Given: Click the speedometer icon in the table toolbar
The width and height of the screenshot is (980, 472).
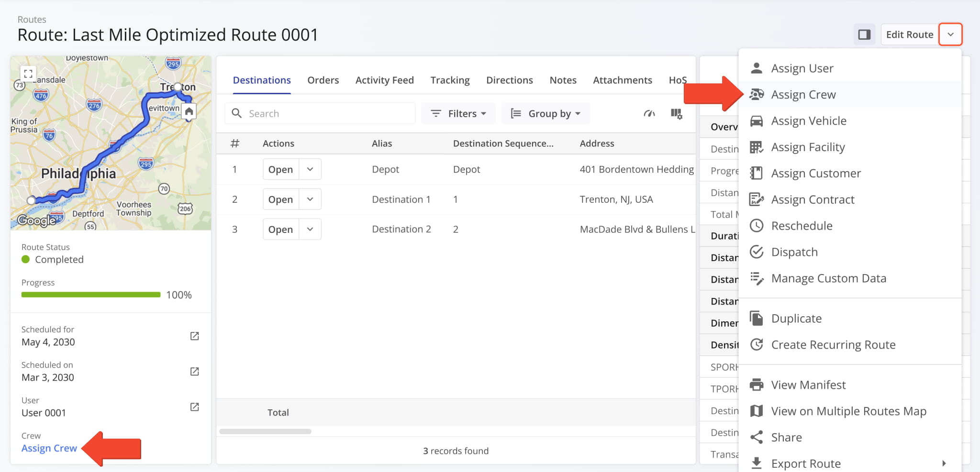Looking at the screenshot, I should pyautogui.click(x=649, y=114).
